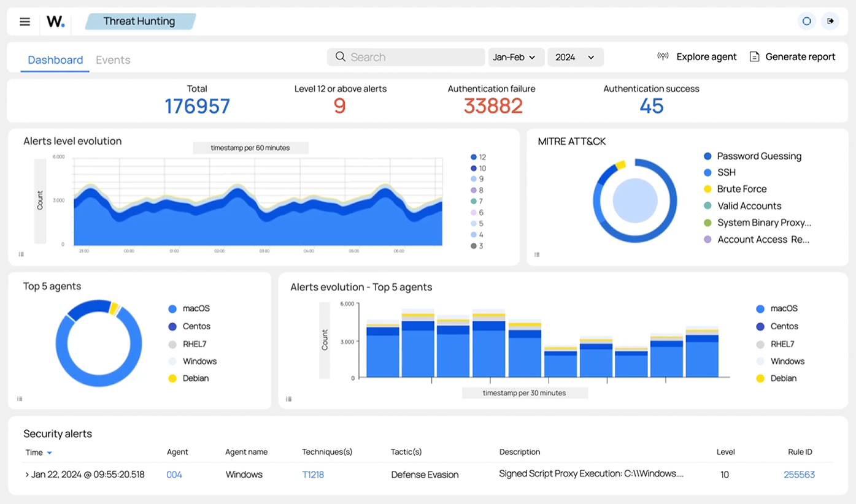Click inside the Search field
The width and height of the screenshot is (856, 504).
[405, 56]
